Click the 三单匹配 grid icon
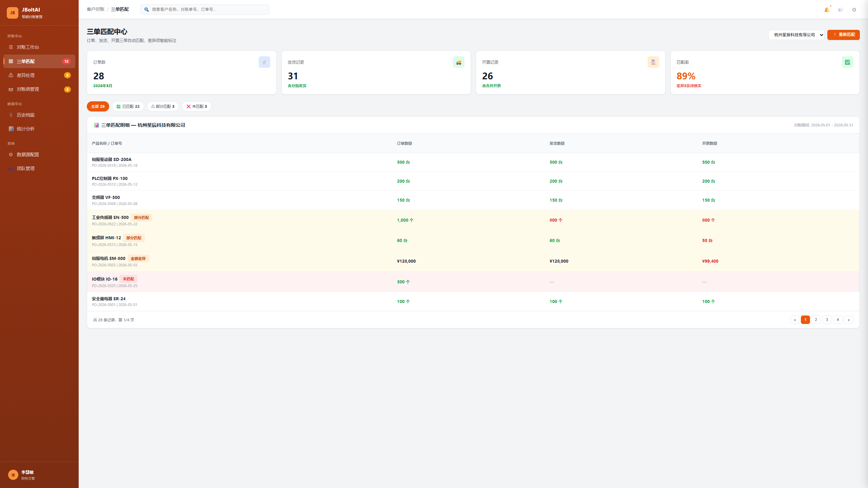This screenshot has width=868, height=488. [11, 61]
